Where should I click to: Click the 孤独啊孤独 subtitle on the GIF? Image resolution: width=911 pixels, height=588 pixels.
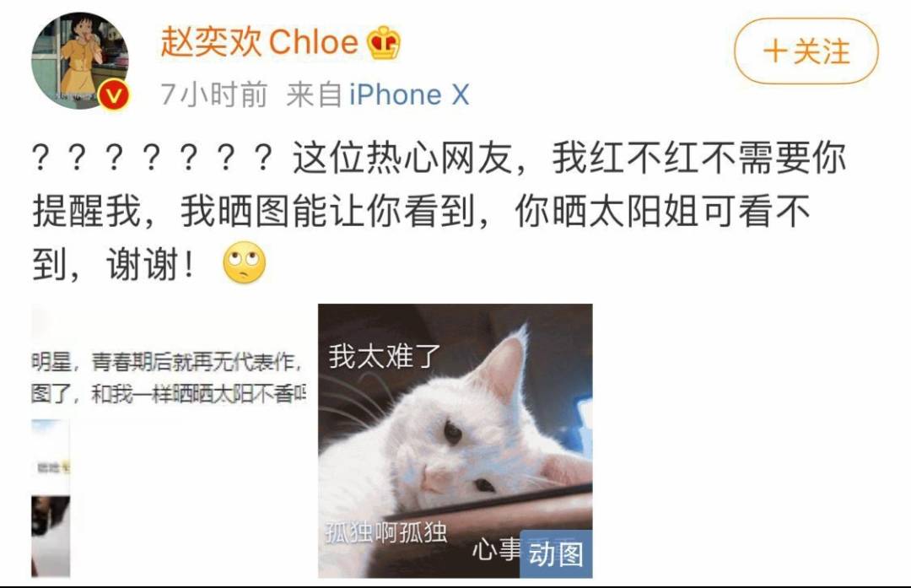pyautogui.click(x=386, y=531)
